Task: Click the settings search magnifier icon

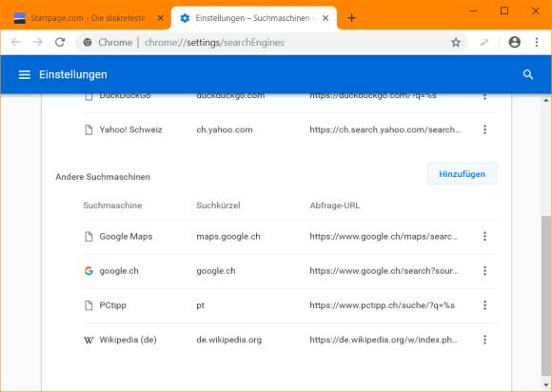Action: click(528, 74)
